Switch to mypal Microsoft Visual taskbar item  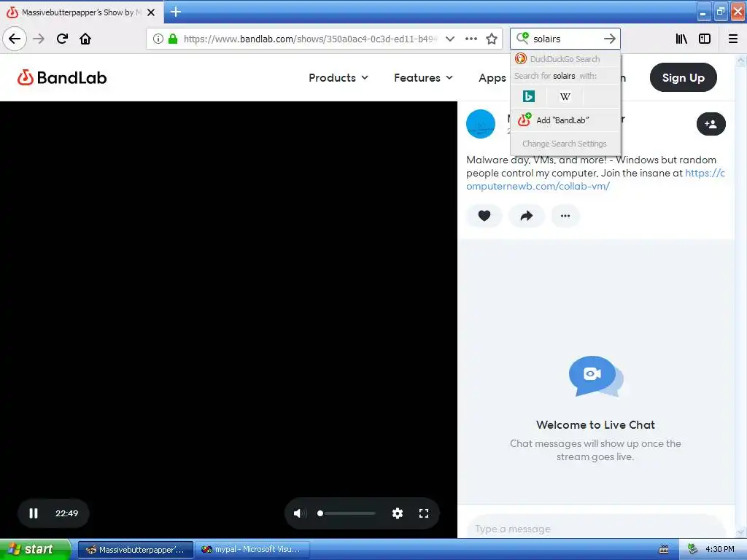tap(252, 550)
